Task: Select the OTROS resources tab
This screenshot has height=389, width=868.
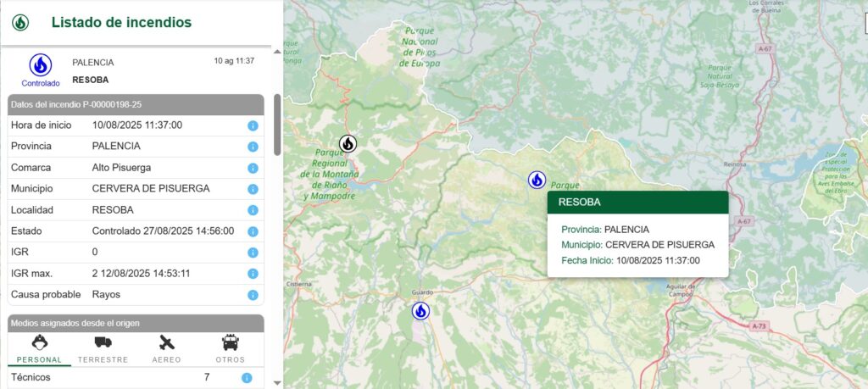Action: (x=230, y=348)
